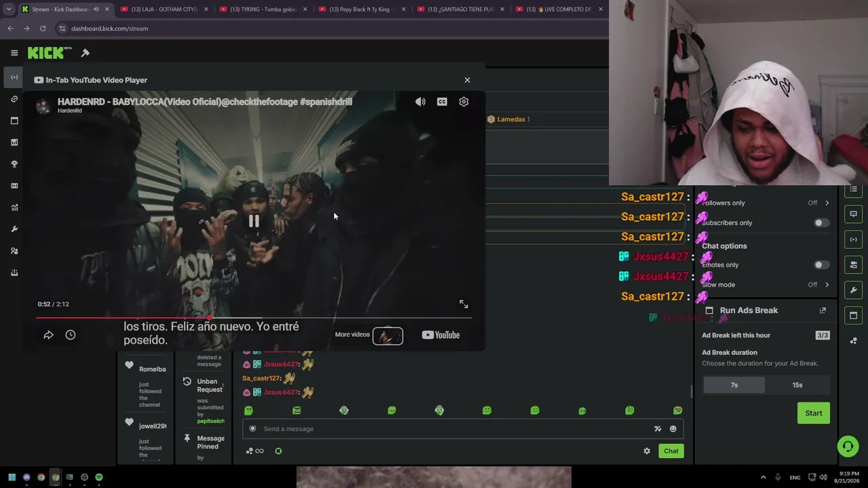Click the Kick points infinity icon below chat
The height and width of the screenshot is (488, 868).
tap(255, 451)
